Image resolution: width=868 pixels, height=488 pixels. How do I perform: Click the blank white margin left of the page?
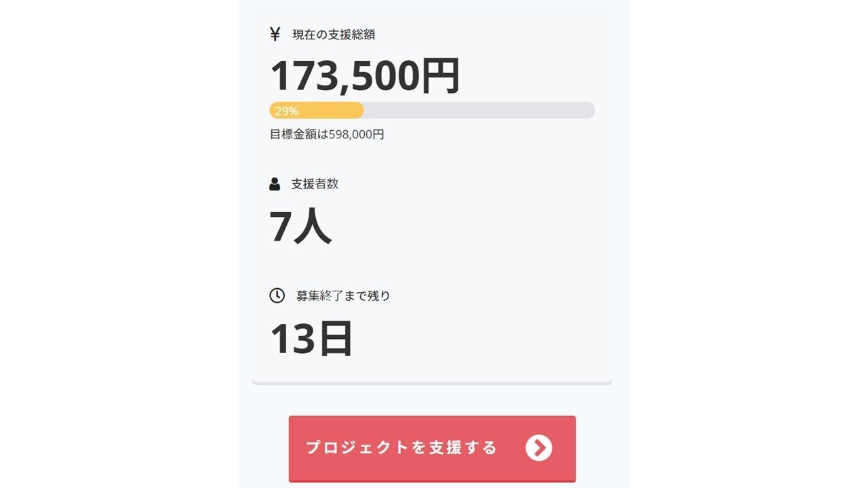point(119,244)
